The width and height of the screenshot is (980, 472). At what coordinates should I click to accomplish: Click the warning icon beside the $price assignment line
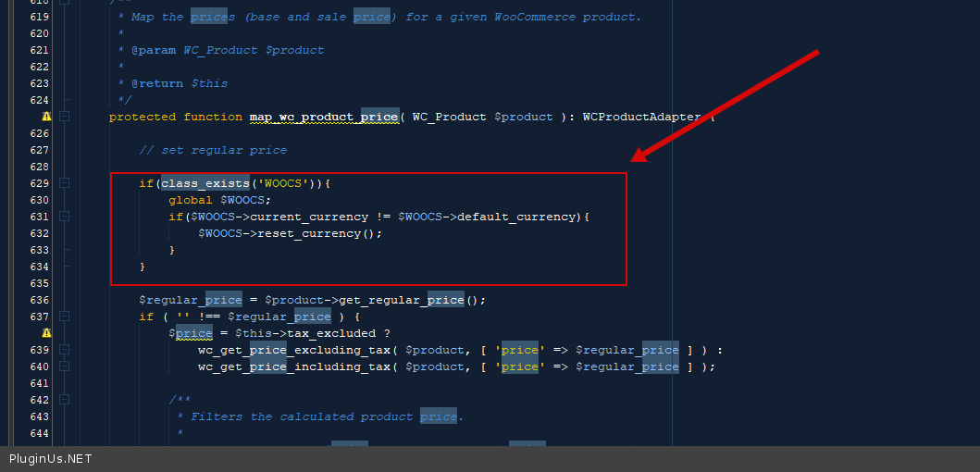[x=46, y=333]
